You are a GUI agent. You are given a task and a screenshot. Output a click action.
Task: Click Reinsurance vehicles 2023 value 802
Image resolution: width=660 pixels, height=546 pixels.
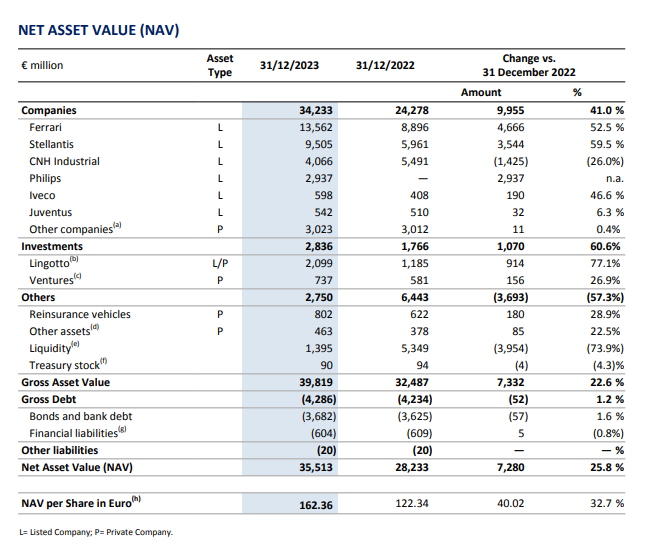point(323,314)
